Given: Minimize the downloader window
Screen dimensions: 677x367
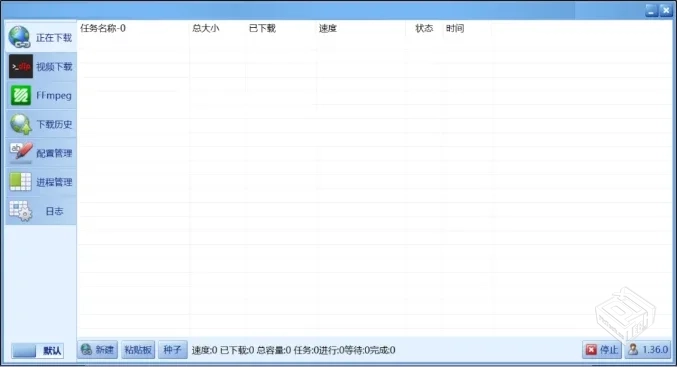Looking at the screenshot, I should click(x=652, y=11).
